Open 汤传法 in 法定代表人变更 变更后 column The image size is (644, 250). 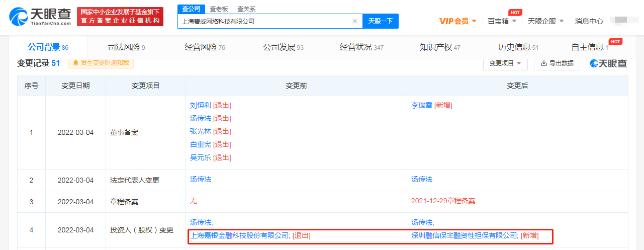coord(422,179)
